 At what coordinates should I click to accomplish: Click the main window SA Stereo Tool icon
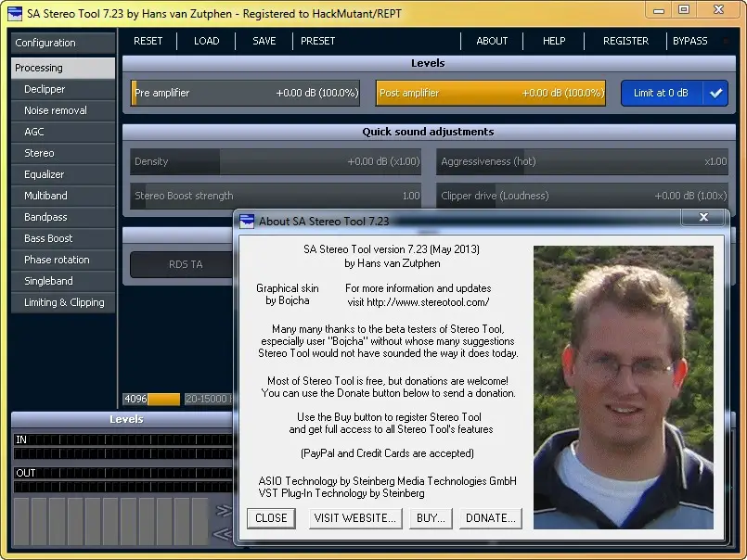(x=15, y=13)
